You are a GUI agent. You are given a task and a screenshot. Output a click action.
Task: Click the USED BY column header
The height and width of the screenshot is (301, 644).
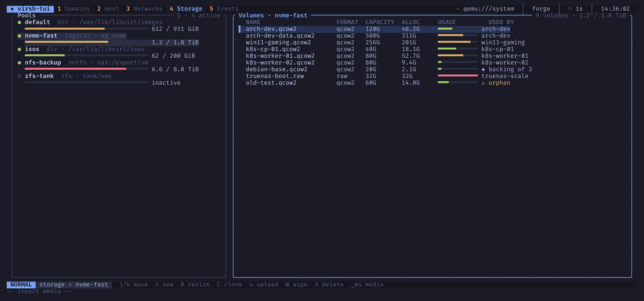pos(501,22)
